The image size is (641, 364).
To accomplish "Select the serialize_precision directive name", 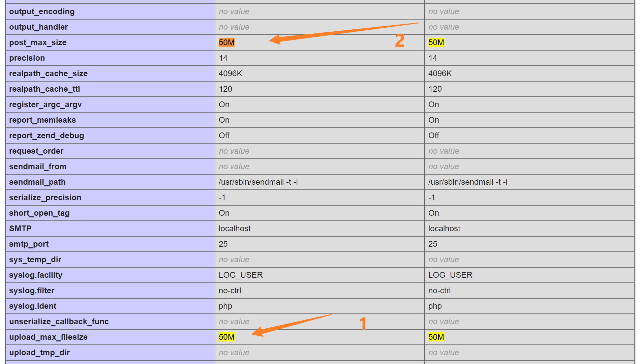I will 45,198.
